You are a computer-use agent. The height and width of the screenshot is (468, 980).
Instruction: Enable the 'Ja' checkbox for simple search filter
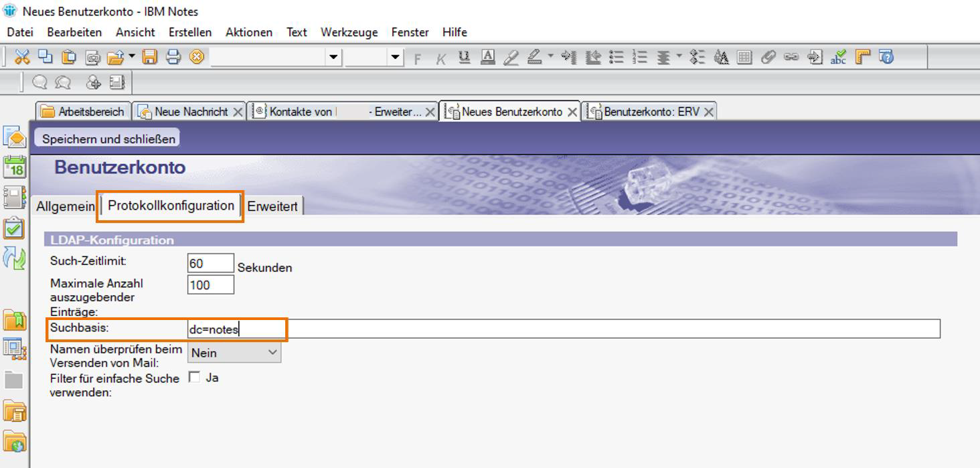(194, 378)
